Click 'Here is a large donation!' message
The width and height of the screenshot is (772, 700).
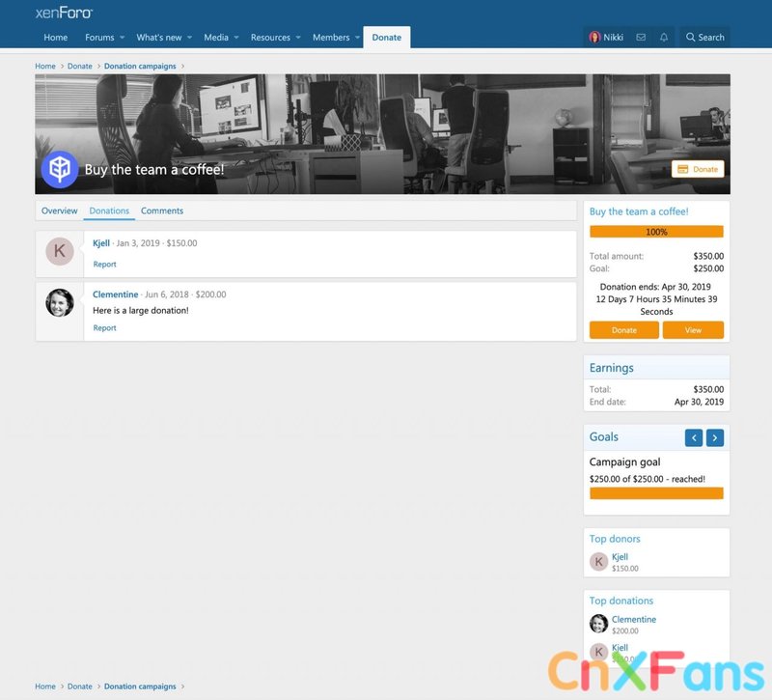click(141, 311)
